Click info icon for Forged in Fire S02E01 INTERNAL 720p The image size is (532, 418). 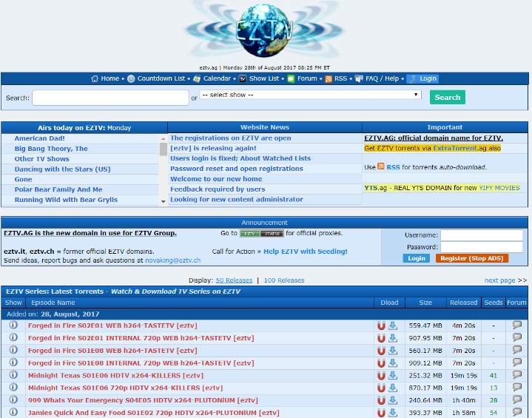13,337
